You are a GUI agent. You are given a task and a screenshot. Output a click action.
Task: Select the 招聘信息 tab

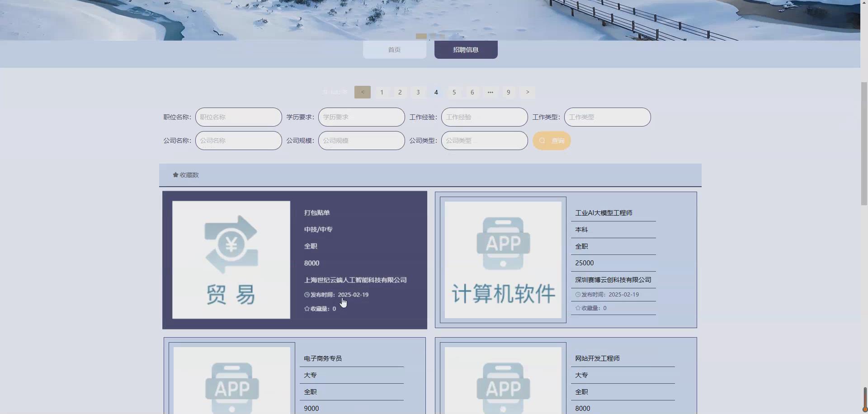466,50
